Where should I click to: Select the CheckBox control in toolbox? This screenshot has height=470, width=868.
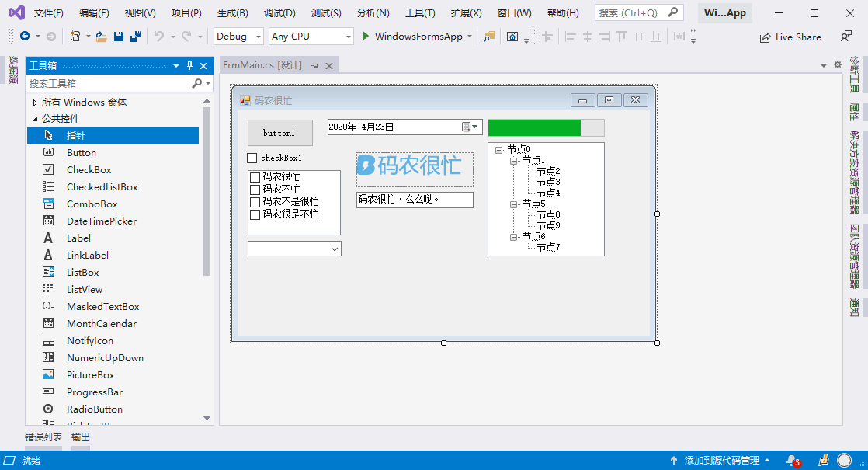point(113,170)
